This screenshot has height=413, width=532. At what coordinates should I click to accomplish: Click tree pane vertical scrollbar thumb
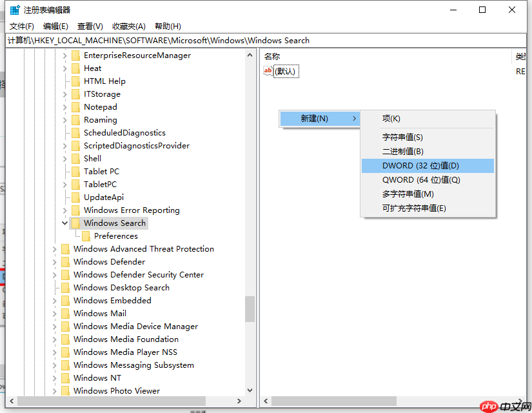[250, 309]
